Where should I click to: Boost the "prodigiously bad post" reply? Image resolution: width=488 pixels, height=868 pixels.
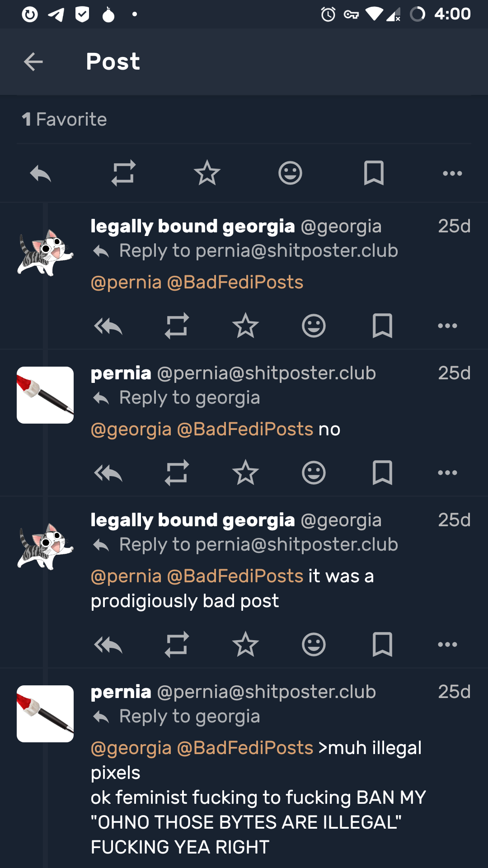[x=177, y=645]
